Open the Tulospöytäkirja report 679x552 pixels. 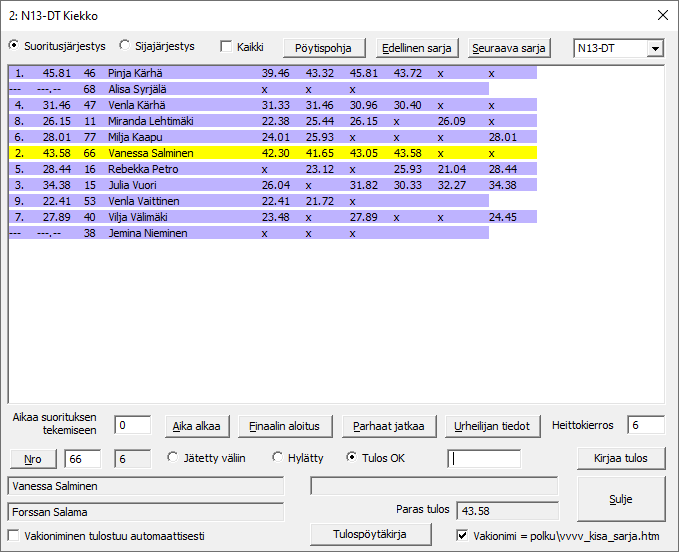click(370, 534)
